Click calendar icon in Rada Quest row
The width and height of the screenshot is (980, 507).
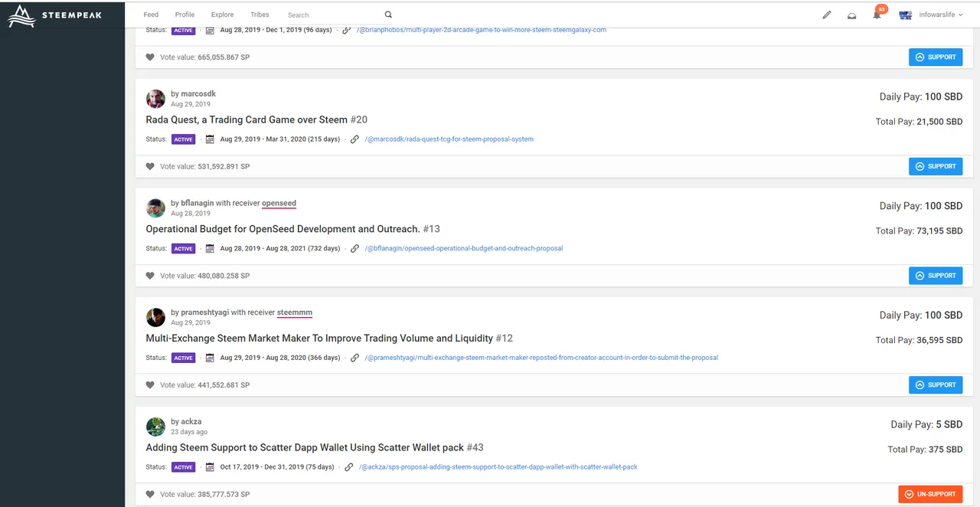point(210,139)
